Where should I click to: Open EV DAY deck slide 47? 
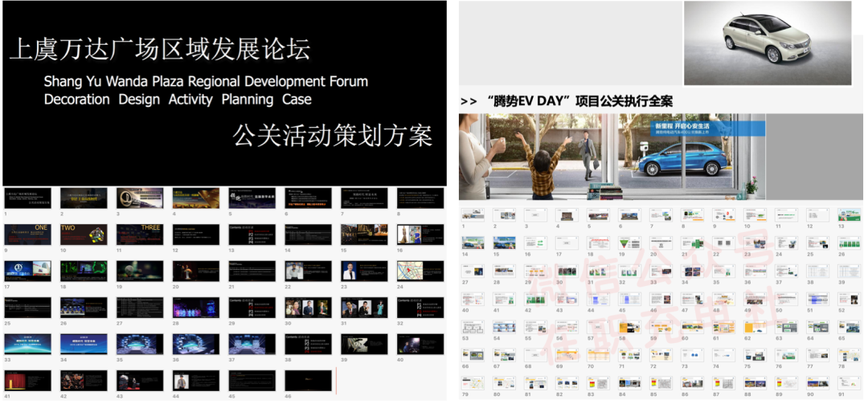tap(693, 299)
